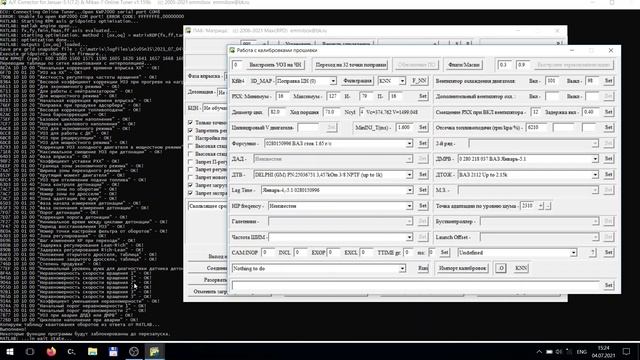Open the volume tray icon
640x360 pixels.
coord(559,351)
